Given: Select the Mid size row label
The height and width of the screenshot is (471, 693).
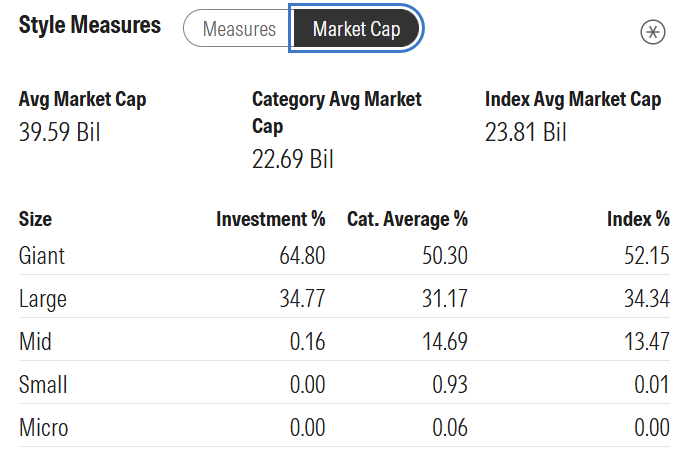Looking at the screenshot, I should coord(36,342).
